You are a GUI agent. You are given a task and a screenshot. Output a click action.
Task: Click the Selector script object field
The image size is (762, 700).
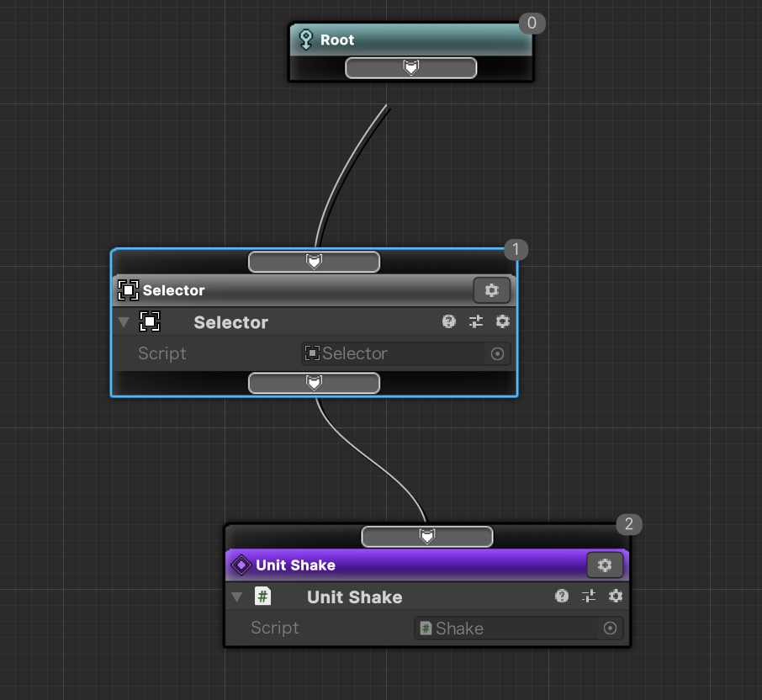(x=395, y=353)
